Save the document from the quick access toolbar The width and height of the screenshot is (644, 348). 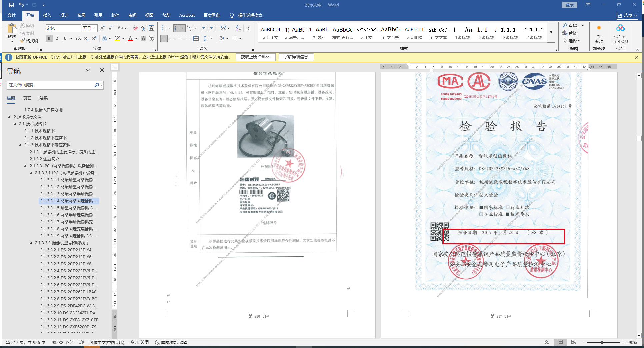(x=12, y=5)
